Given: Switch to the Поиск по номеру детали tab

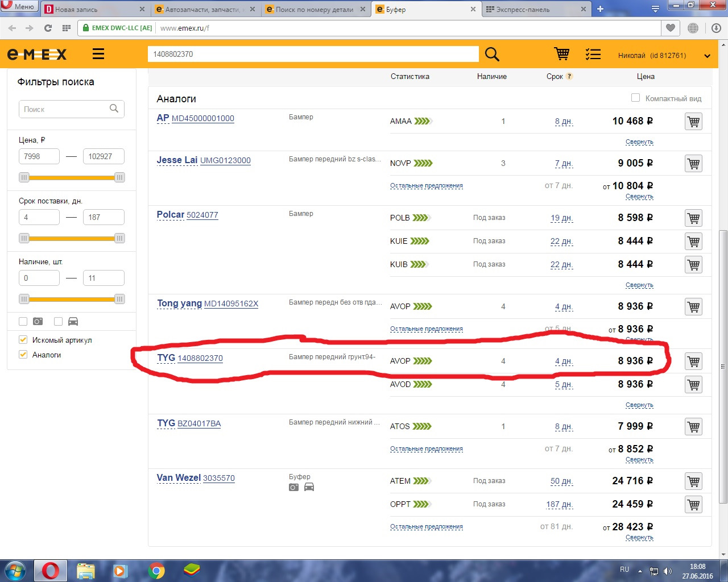Looking at the screenshot, I should [x=317, y=9].
